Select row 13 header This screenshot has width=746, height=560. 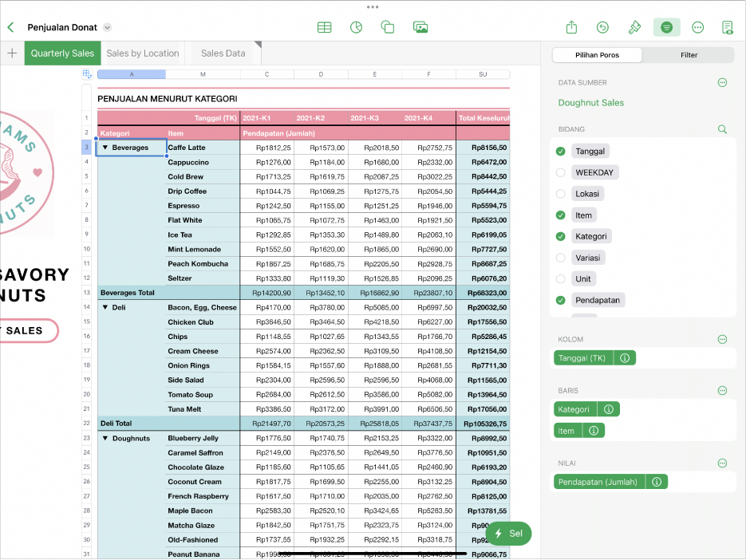point(87,293)
